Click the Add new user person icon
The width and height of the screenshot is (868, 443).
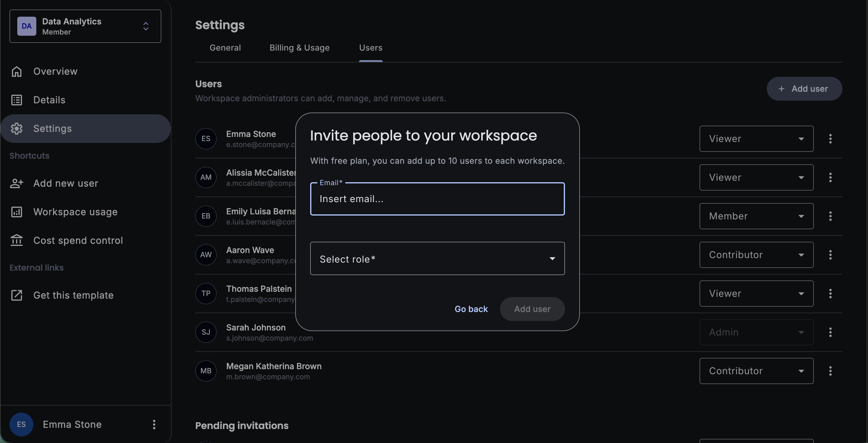(16, 183)
